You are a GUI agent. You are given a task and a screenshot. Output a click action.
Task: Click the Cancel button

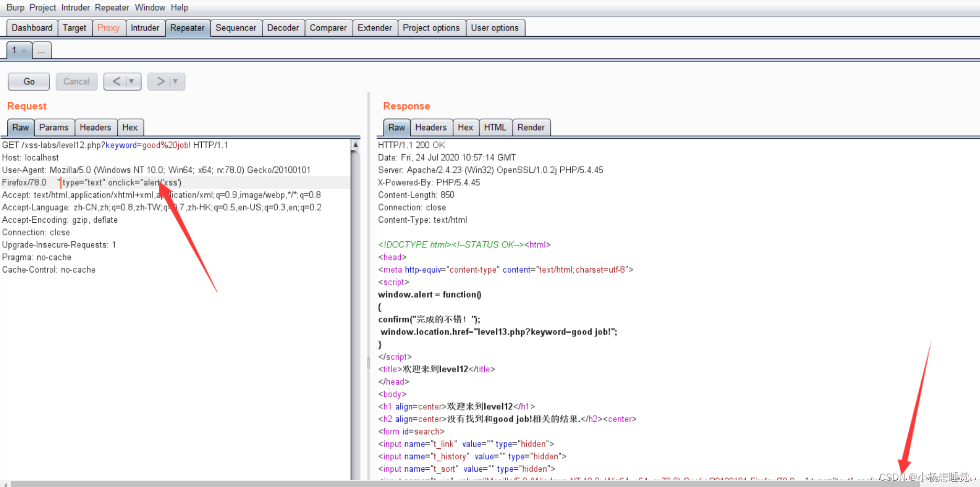point(77,81)
